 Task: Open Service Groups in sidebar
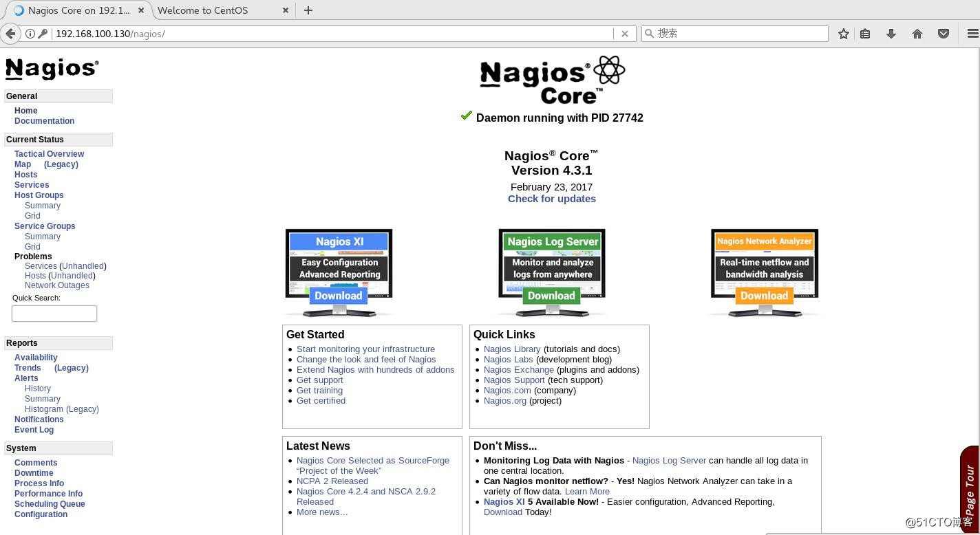(x=45, y=226)
